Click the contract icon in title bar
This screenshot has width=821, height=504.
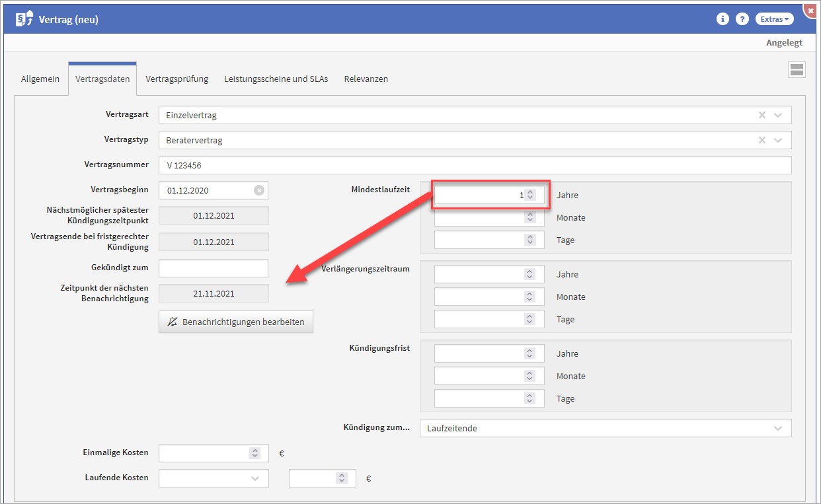point(24,19)
